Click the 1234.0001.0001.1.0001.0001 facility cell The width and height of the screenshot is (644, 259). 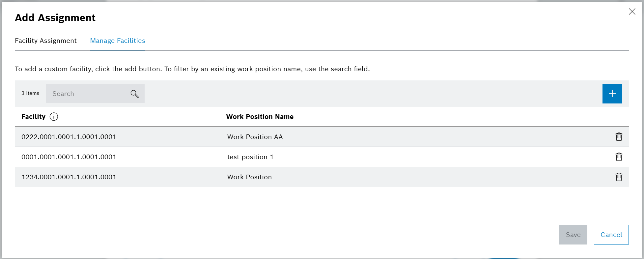69,177
